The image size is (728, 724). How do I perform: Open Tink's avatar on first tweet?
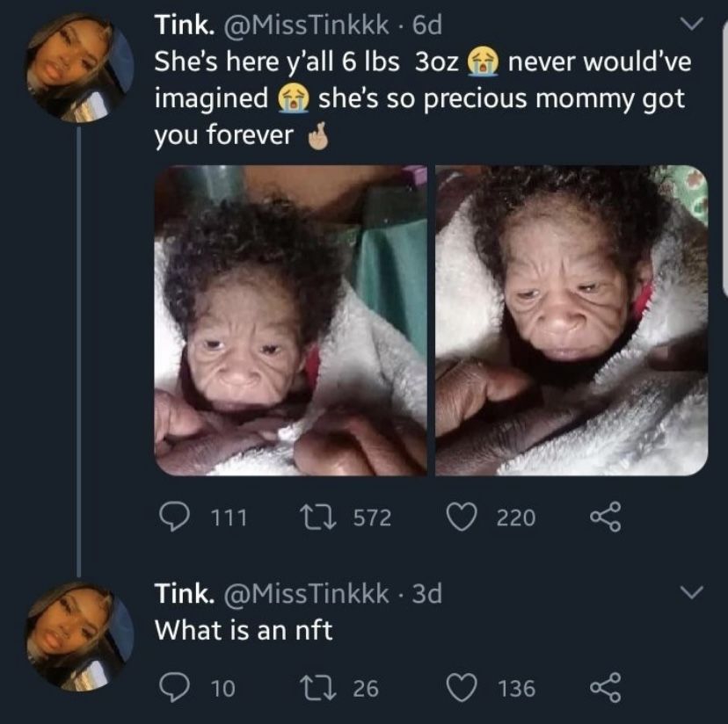79,68
